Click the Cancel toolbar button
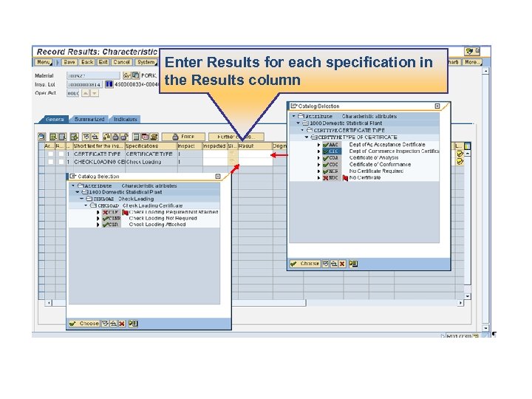 (121, 62)
